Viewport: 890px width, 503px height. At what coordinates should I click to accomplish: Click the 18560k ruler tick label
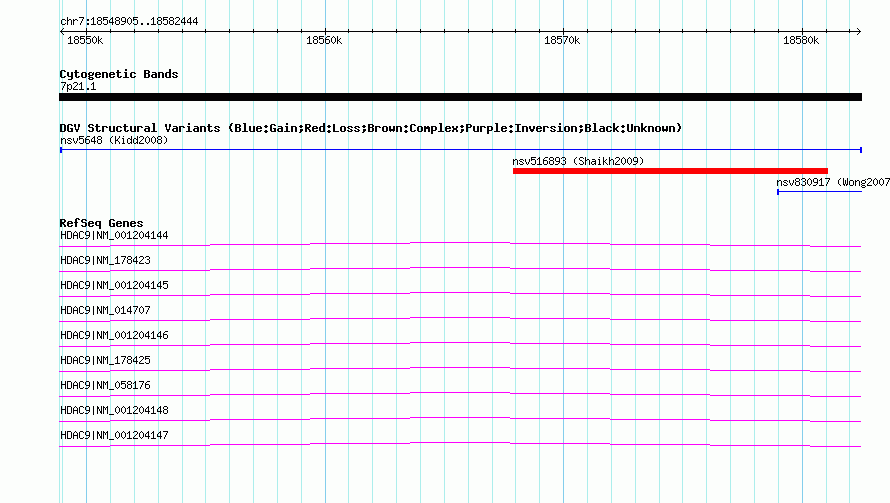tap(324, 40)
